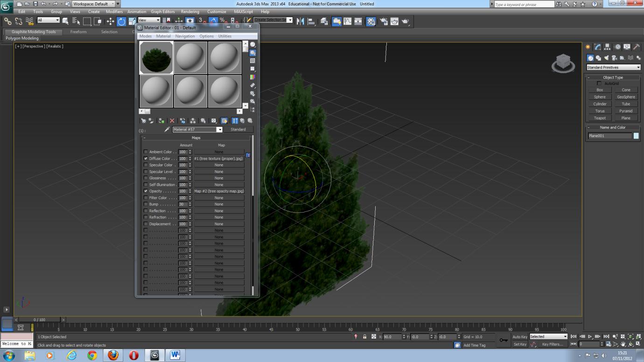Open the Material #57 name dropdown
Image resolution: width=644 pixels, height=362 pixels.
[x=219, y=129]
